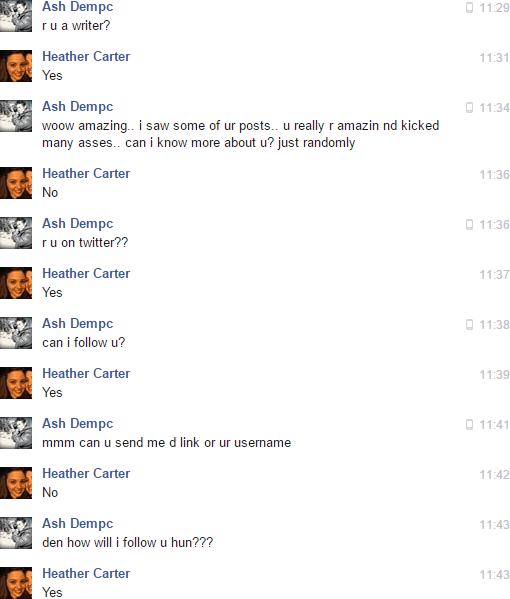Click the 11:43 timestamp on Ash Dempc's message
Screen dimensions: 510x599
[495, 525]
